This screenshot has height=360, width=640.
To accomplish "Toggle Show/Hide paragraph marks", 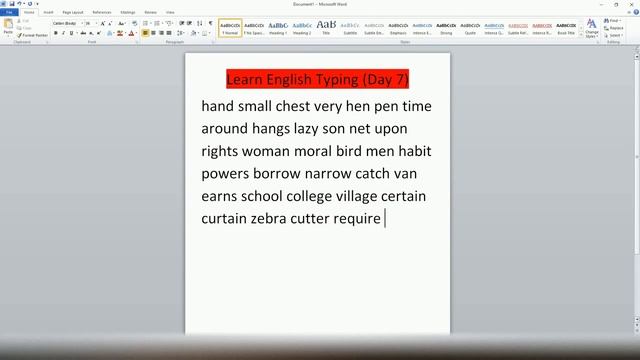I will [211, 24].
